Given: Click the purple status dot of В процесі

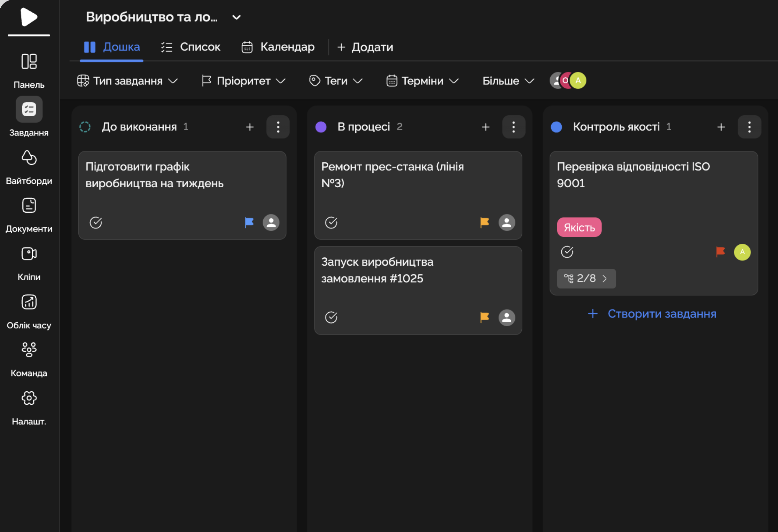Looking at the screenshot, I should point(321,127).
